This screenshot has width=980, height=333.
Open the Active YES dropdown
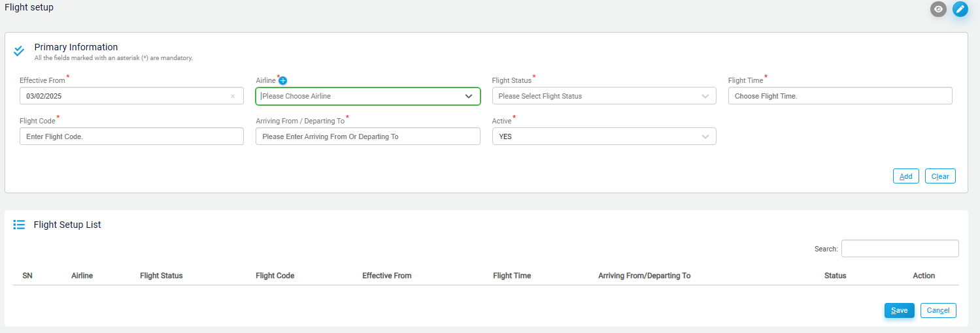click(x=604, y=136)
